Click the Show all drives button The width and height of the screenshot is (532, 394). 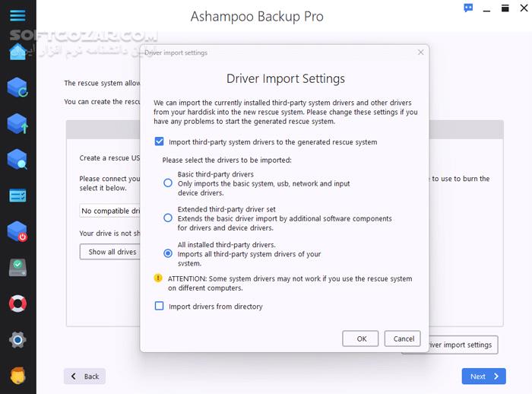[x=110, y=252]
